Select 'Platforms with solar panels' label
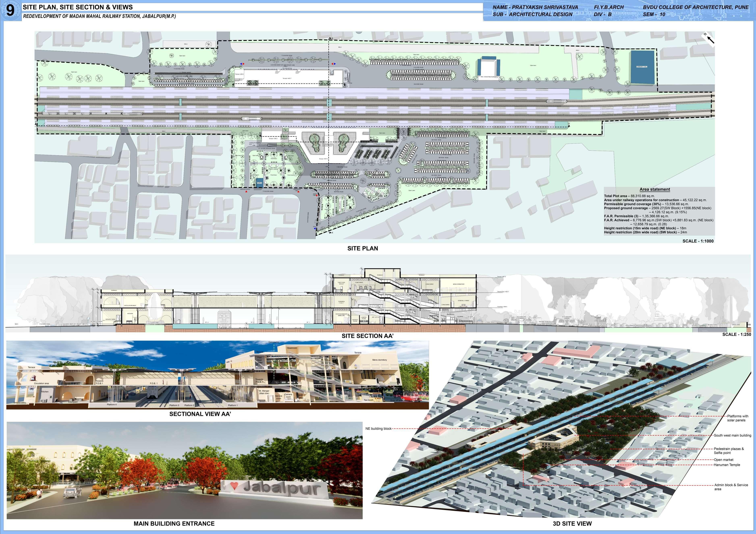Viewport: 756px width, 534px height. tap(737, 418)
